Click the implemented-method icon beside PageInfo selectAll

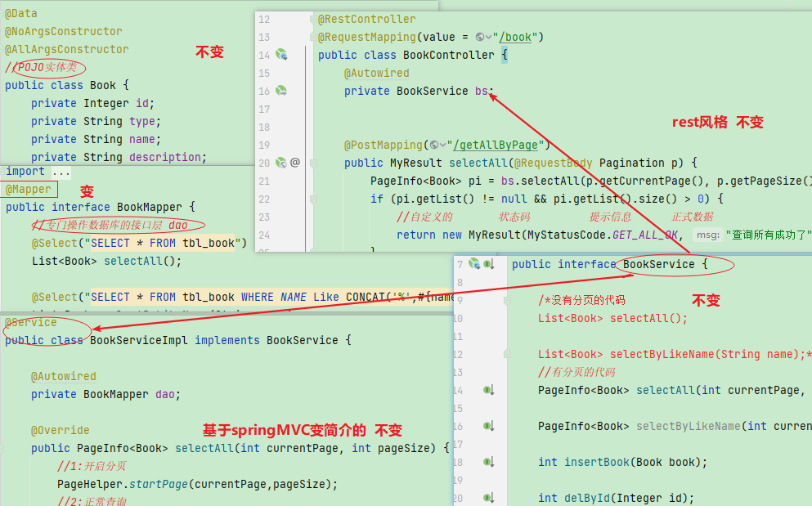487,391
